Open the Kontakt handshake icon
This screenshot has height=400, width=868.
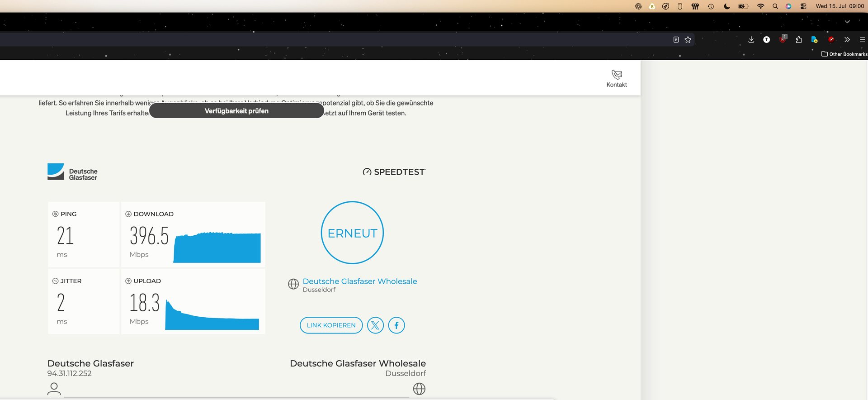tap(617, 75)
